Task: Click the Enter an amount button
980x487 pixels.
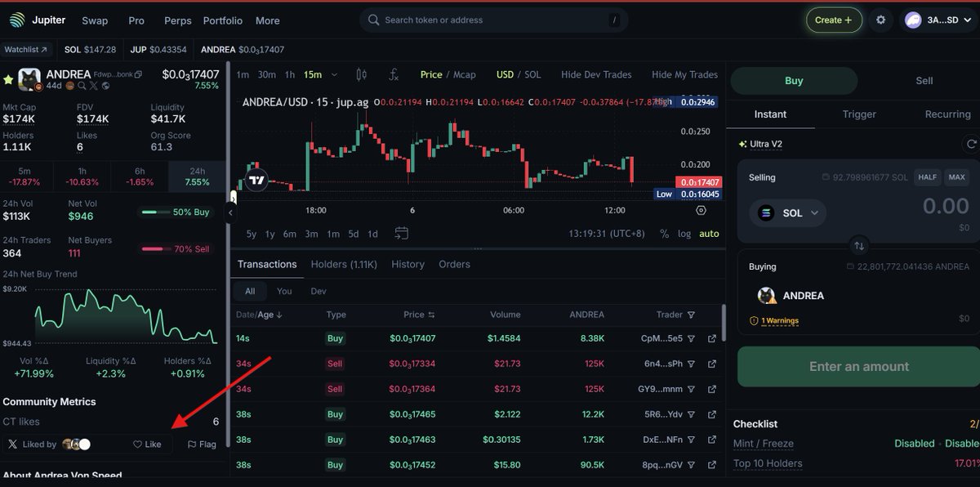Action: point(858,366)
